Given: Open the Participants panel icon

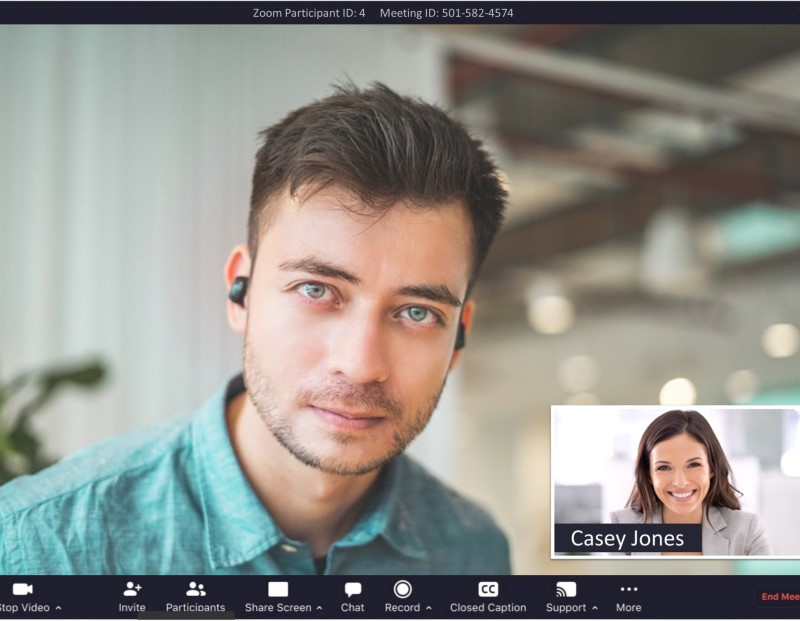Looking at the screenshot, I should pyautogui.click(x=195, y=589).
